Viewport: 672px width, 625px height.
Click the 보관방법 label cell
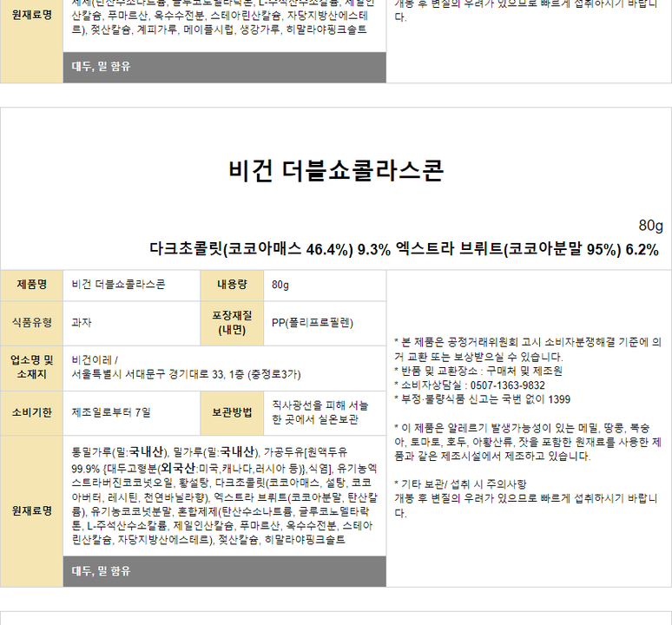(232, 413)
